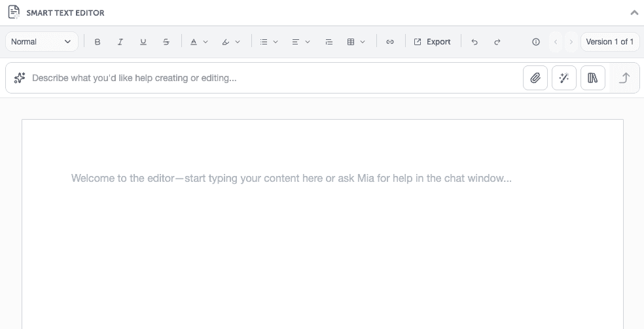The image size is (644, 329).
Task: Click the magic wand button
Action: click(564, 78)
